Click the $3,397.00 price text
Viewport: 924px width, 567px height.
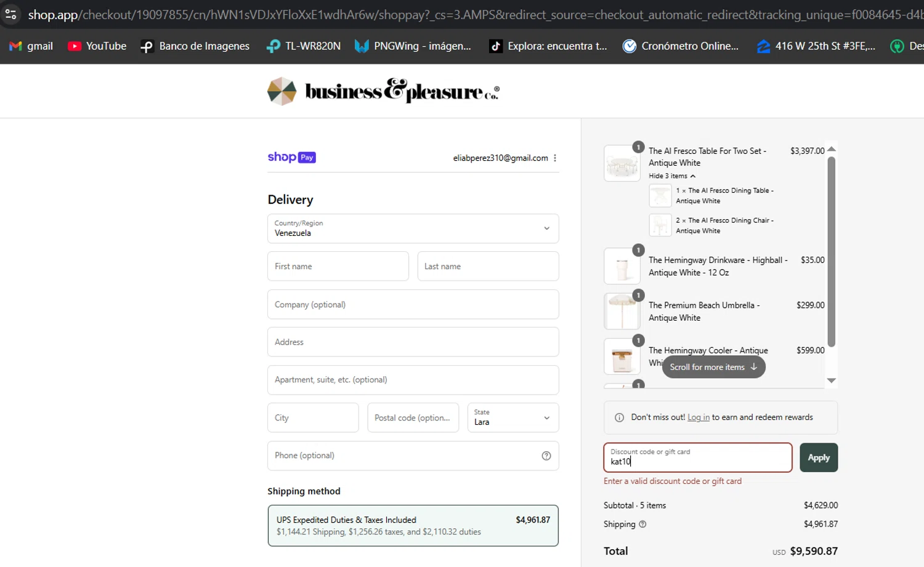pos(807,151)
